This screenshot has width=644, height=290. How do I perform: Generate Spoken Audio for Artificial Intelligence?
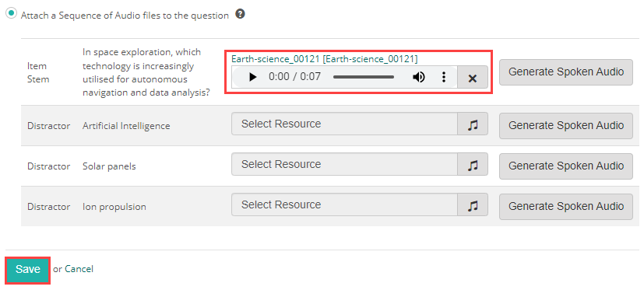(x=566, y=126)
